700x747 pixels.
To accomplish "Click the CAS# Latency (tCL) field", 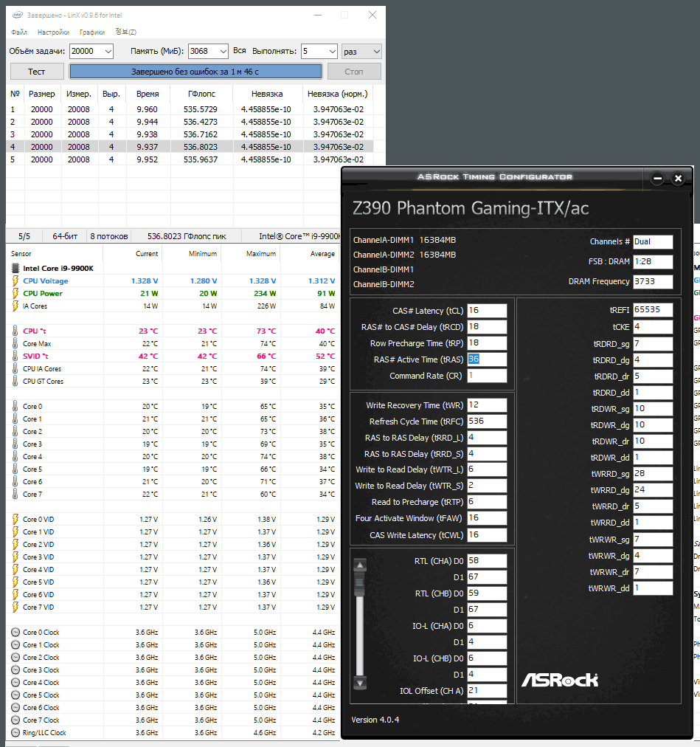I will click(x=487, y=311).
